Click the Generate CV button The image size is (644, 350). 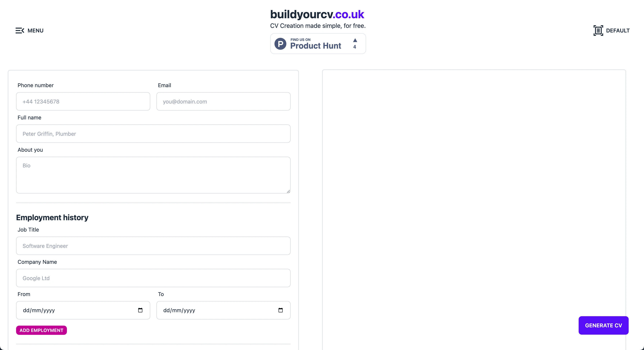click(x=604, y=325)
